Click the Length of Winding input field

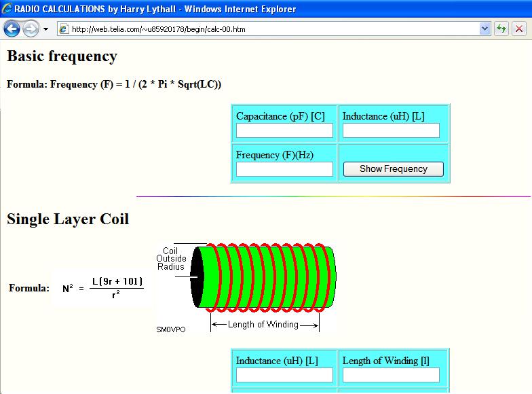point(391,375)
